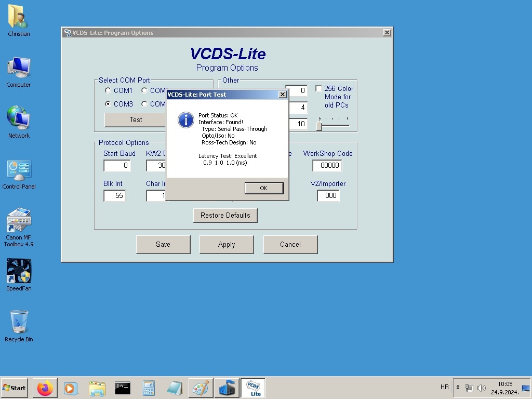Click the HR language indicator

point(445,387)
